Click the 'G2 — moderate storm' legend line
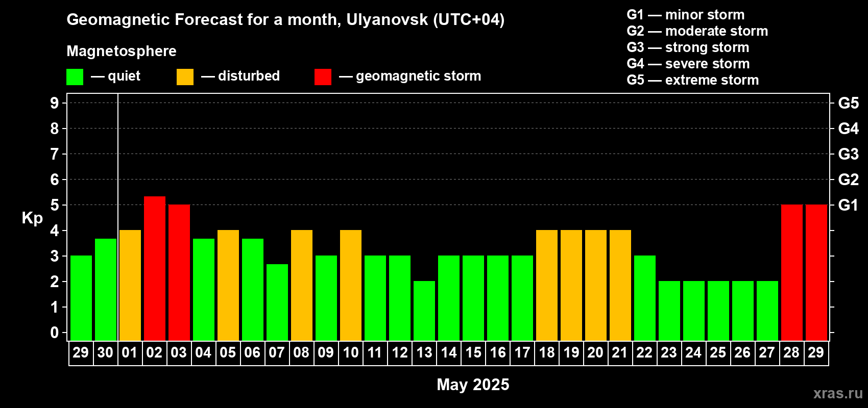The width and height of the screenshot is (868, 408). click(697, 31)
